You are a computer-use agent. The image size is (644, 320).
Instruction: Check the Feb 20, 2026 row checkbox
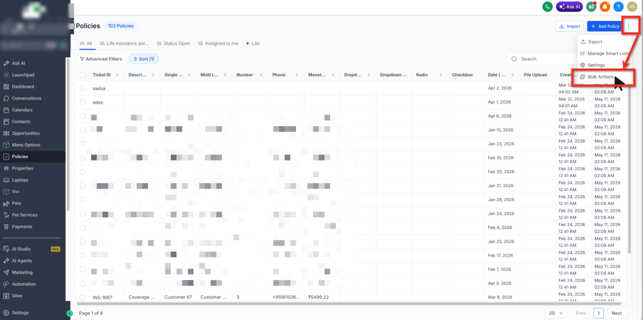(x=82, y=172)
